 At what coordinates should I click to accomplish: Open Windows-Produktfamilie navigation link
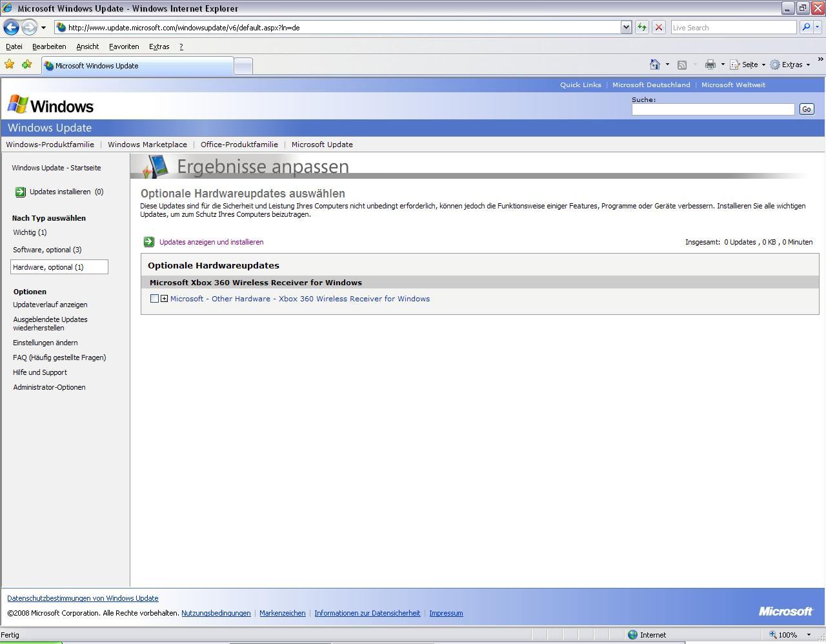click(50, 145)
